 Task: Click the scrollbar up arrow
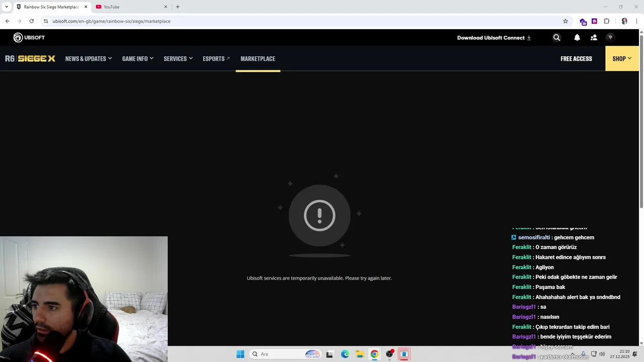pyautogui.click(x=641, y=32)
